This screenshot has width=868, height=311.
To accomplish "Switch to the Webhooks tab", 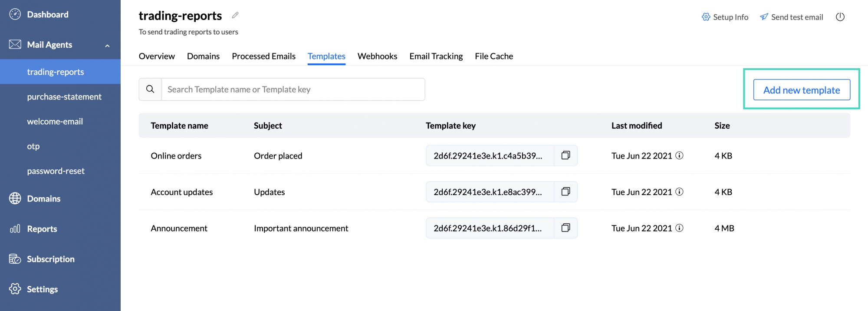I will (377, 56).
